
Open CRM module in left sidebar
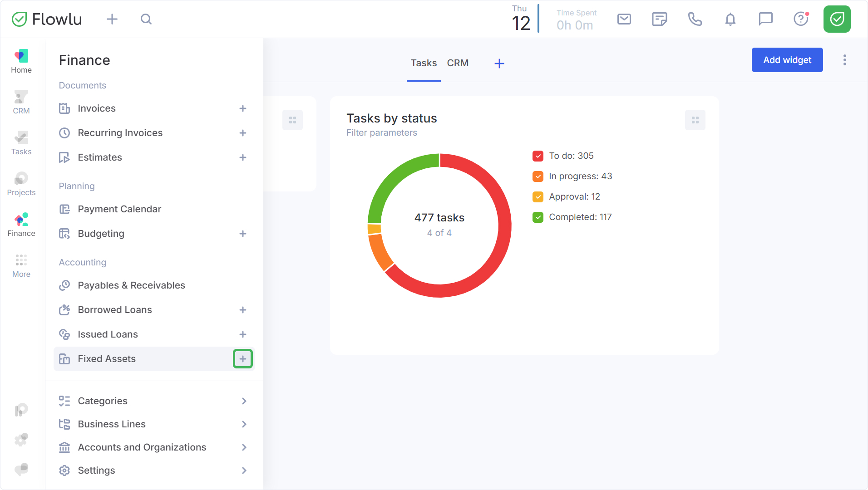click(x=21, y=102)
